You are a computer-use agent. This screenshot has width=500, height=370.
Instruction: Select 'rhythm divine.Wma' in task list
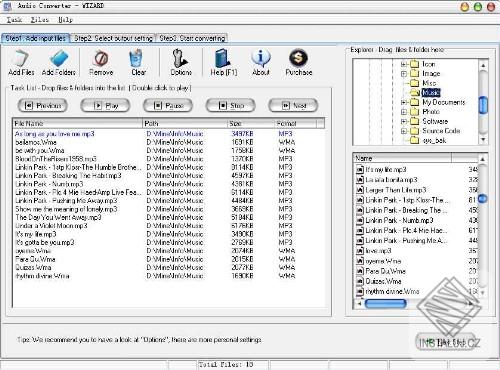coord(169,276)
